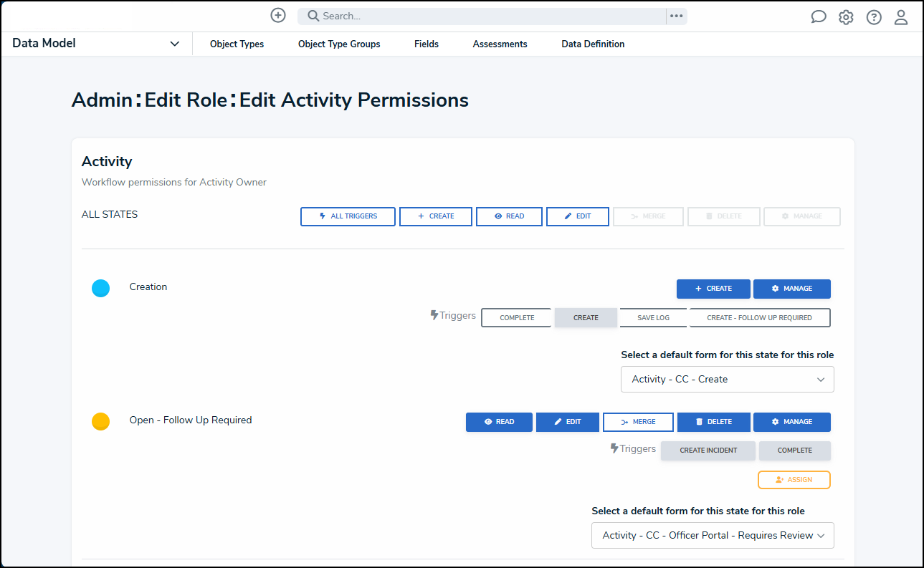Open the user profile icon
Image resolution: width=924 pixels, height=568 pixels.
[x=901, y=17]
